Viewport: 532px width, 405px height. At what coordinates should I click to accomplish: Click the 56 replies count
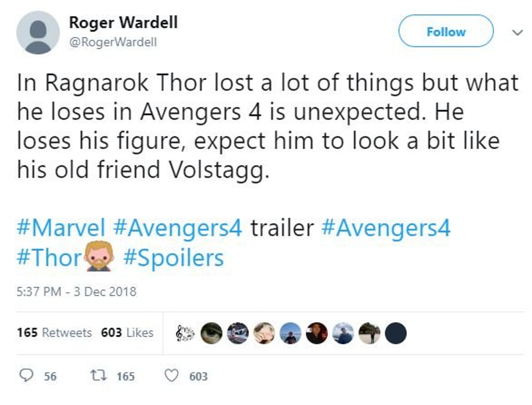tap(50, 376)
